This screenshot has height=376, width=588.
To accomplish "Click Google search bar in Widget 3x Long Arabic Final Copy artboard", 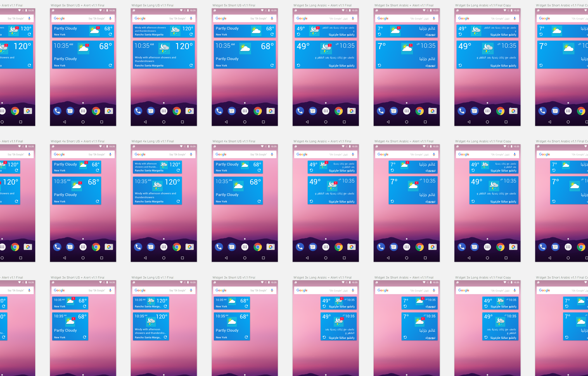I will [x=487, y=290].
